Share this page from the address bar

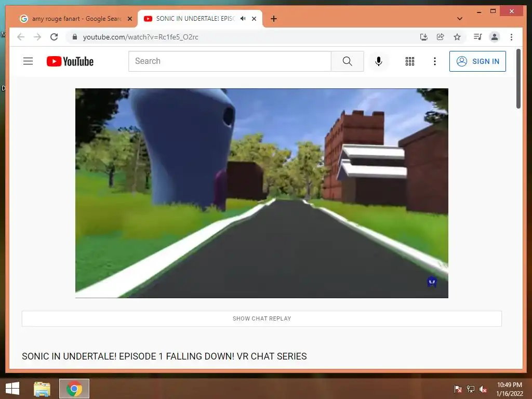(x=441, y=37)
